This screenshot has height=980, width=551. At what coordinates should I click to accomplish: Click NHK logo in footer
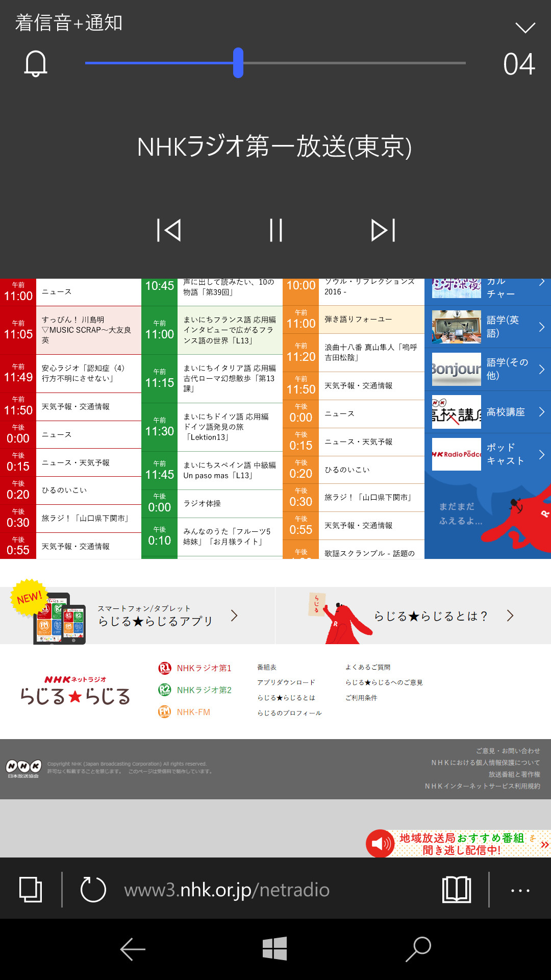23,768
